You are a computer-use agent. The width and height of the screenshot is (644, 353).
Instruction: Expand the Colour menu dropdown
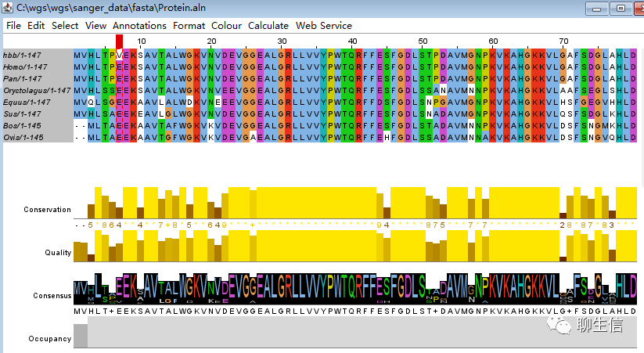[x=226, y=25]
